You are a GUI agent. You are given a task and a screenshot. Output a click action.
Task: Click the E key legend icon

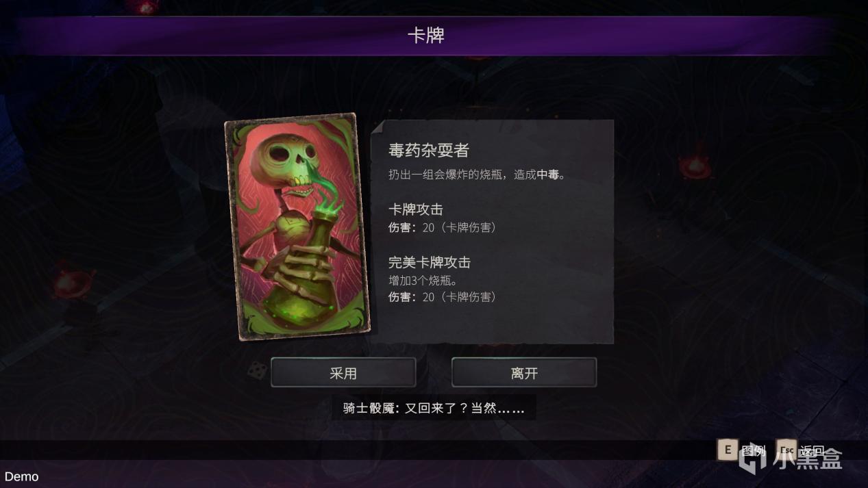728,450
